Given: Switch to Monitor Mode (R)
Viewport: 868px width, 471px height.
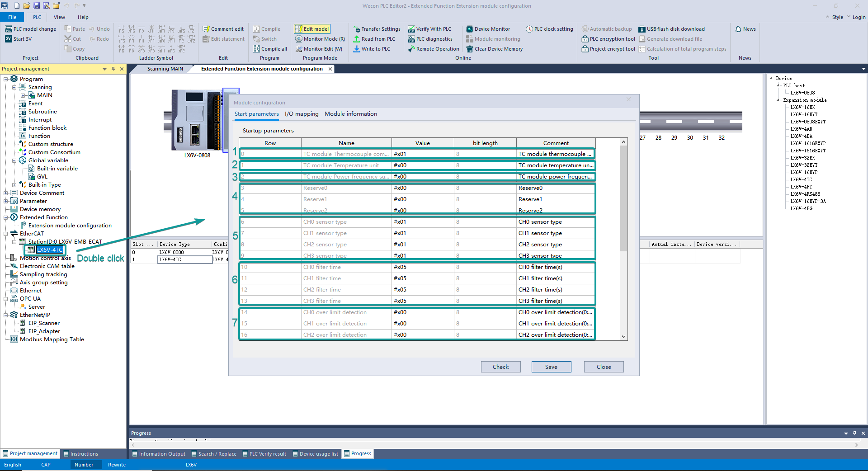Looking at the screenshot, I should 320,39.
